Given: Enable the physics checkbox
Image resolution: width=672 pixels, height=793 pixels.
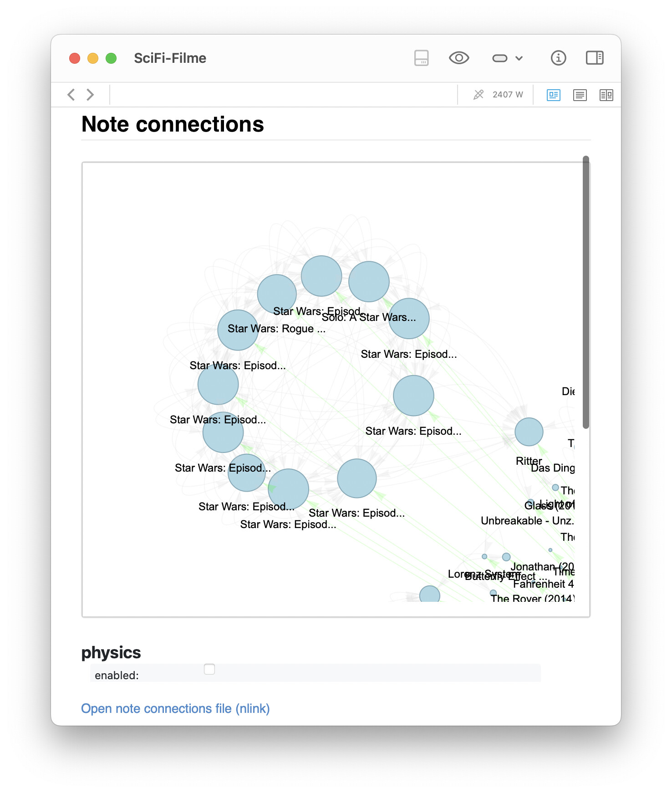Looking at the screenshot, I should [209, 669].
